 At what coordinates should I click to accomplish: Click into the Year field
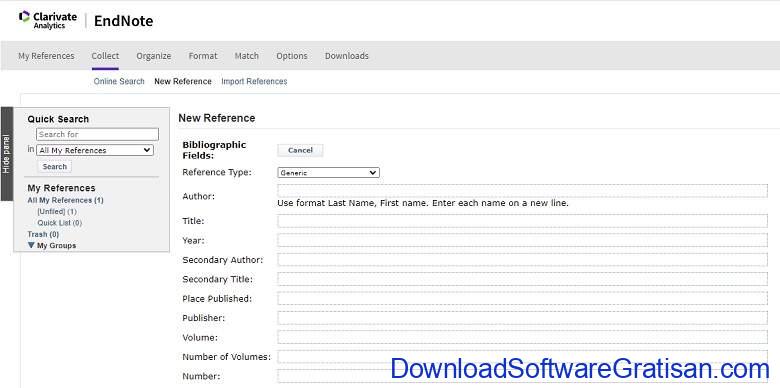pyautogui.click(x=522, y=240)
